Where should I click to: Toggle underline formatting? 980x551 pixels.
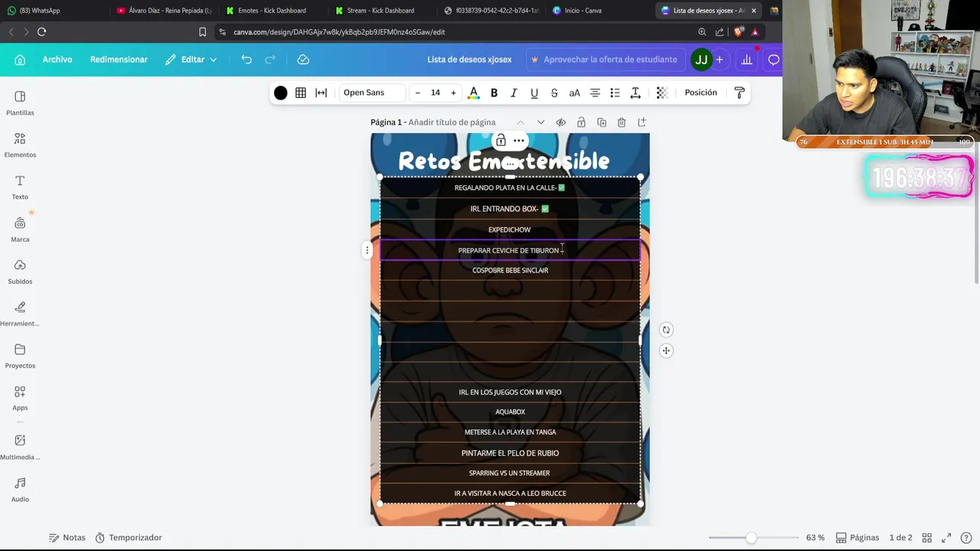tap(534, 93)
